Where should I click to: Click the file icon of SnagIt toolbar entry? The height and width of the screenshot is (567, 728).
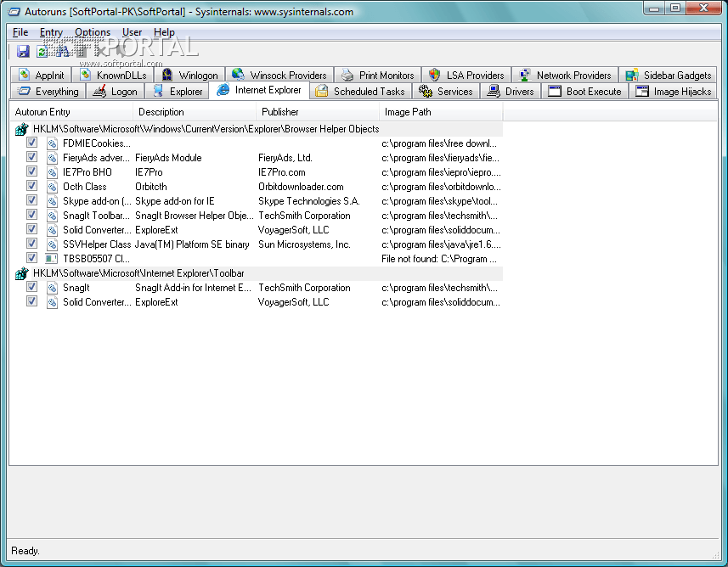click(x=52, y=288)
